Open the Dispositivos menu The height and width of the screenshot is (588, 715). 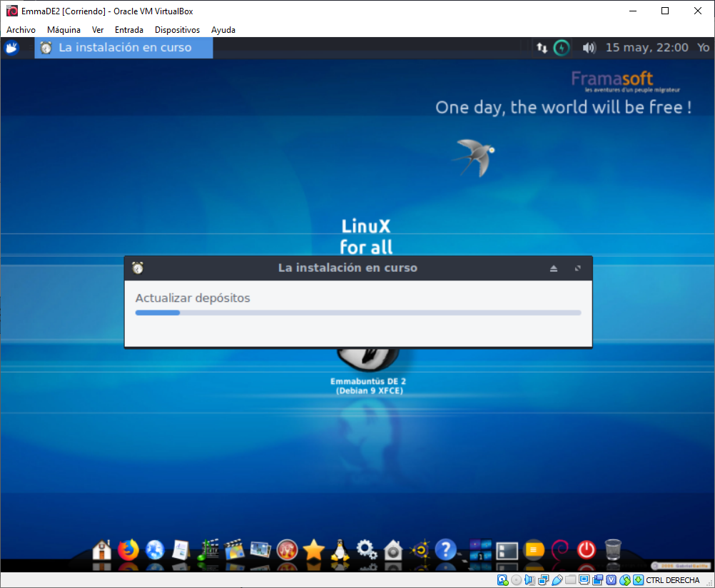click(x=177, y=30)
